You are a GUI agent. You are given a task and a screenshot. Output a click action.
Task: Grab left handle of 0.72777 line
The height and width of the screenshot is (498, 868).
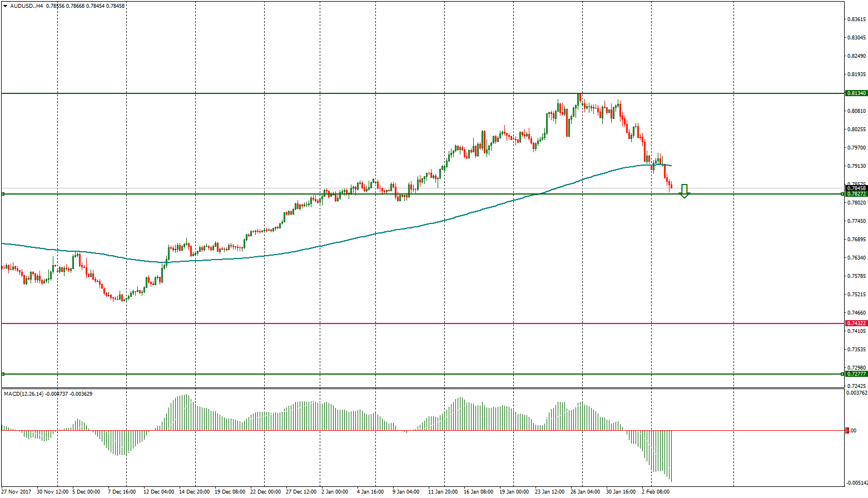click(3, 374)
